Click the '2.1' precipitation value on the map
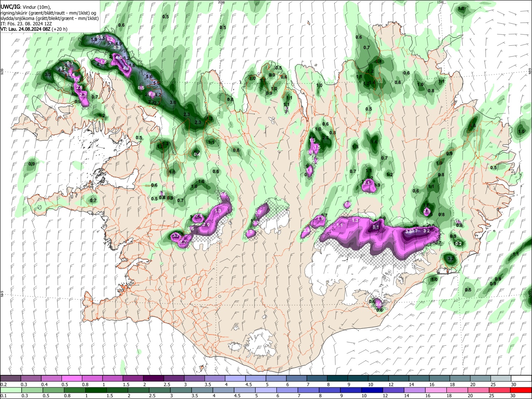532x399 pixels. click(367, 182)
